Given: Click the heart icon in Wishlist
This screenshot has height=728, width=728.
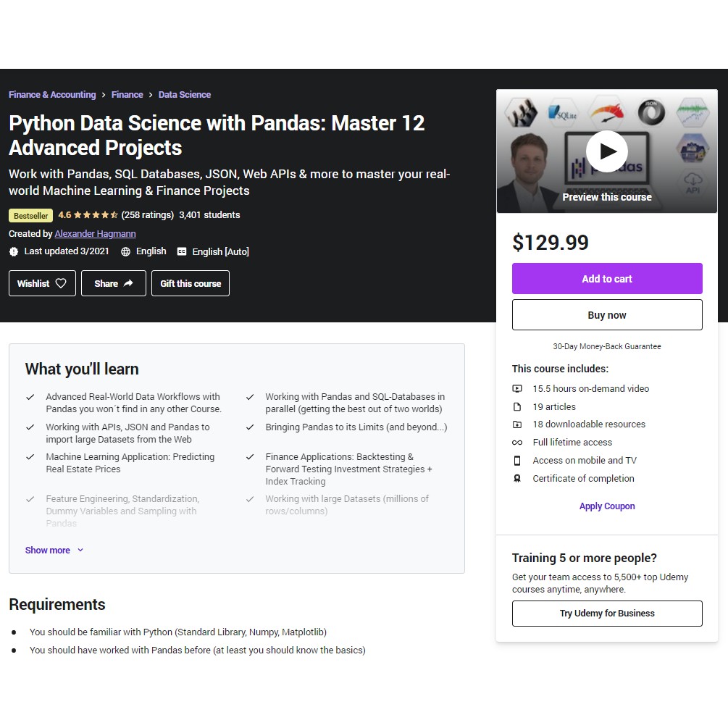Looking at the screenshot, I should pos(61,283).
